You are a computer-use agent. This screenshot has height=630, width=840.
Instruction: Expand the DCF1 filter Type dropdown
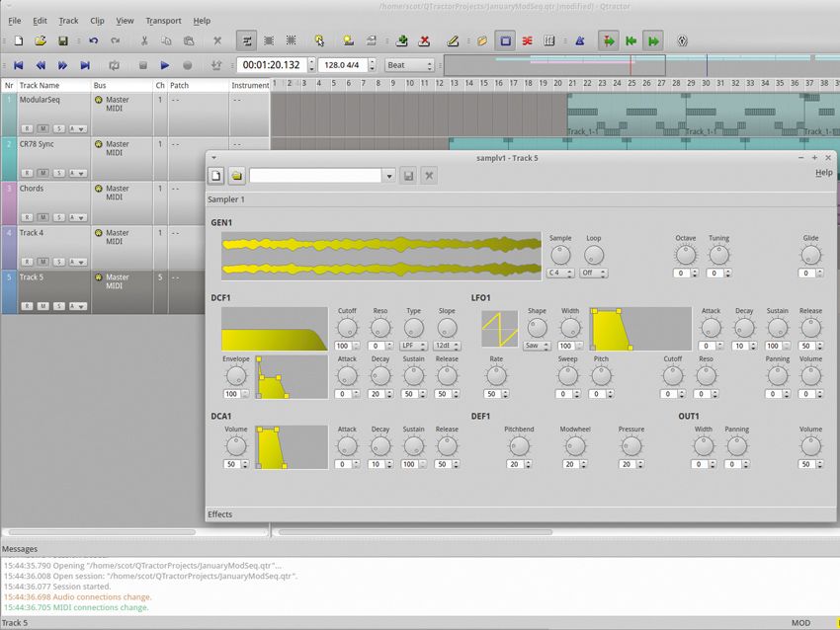[414, 346]
